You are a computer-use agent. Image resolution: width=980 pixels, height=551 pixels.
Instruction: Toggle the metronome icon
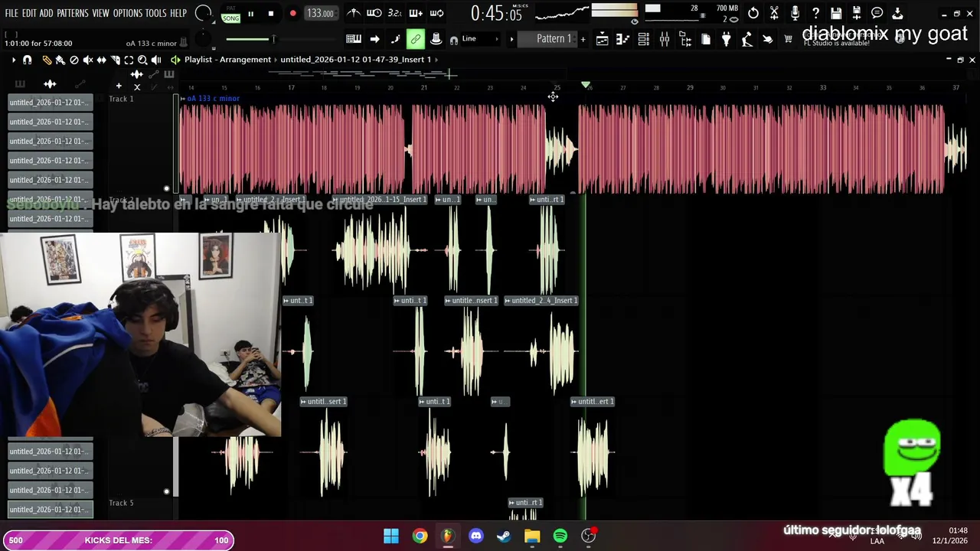(354, 13)
